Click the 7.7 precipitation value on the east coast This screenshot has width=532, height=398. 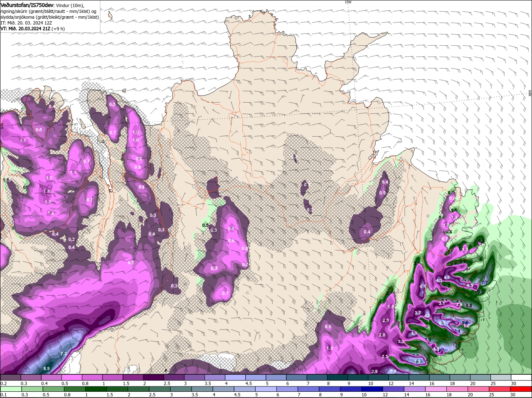tap(484, 283)
